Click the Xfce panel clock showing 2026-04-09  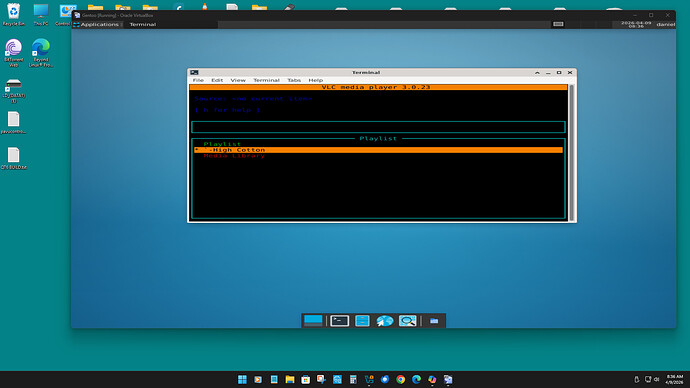tap(636, 24)
